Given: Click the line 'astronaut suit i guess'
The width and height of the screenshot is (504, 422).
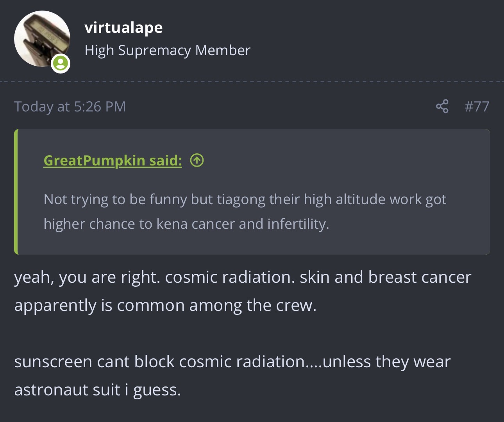Looking at the screenshot, I should point(98,390).
